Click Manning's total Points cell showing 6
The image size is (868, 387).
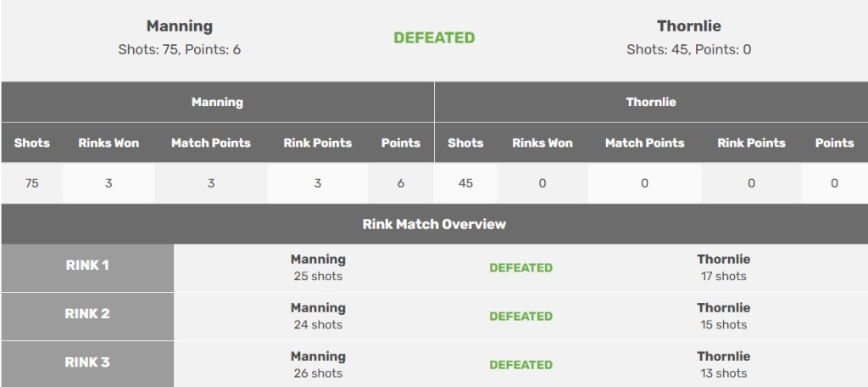point(401,183)
